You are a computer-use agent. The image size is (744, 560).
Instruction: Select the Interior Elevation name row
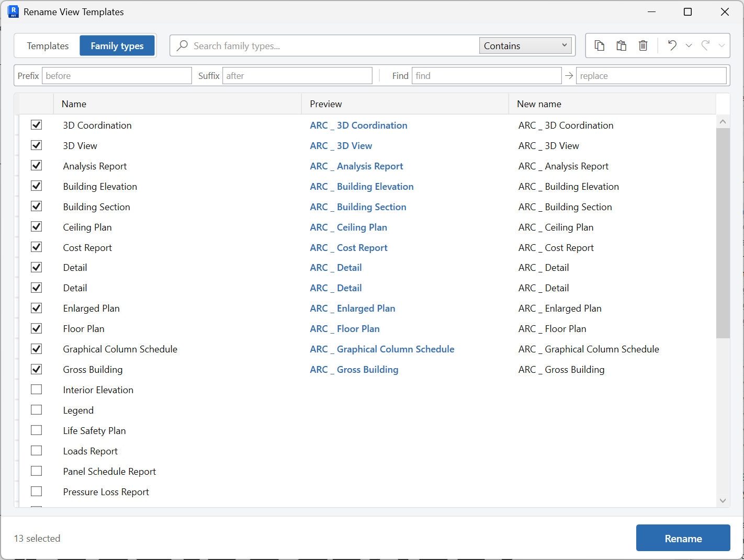pyautogui.click(x=98, y=390)
